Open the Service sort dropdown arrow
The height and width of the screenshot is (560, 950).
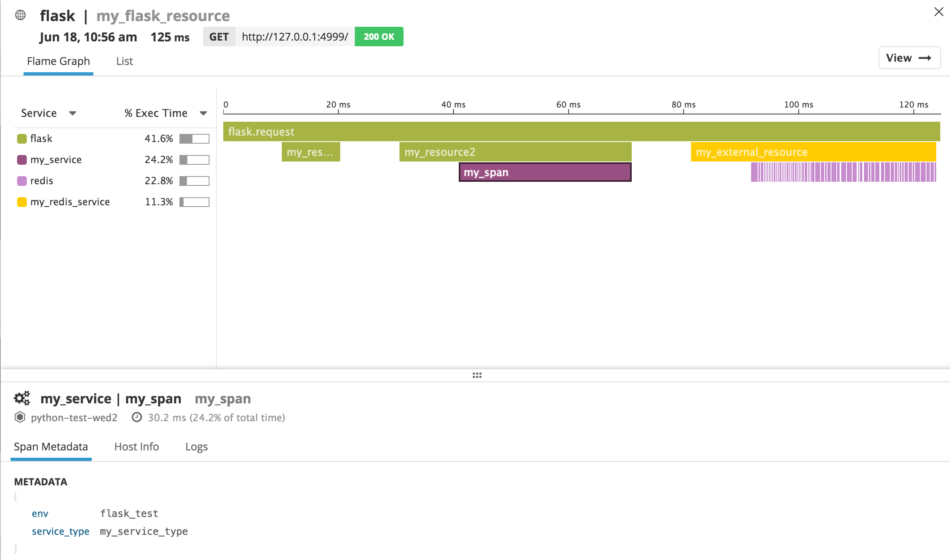[73, 113]
